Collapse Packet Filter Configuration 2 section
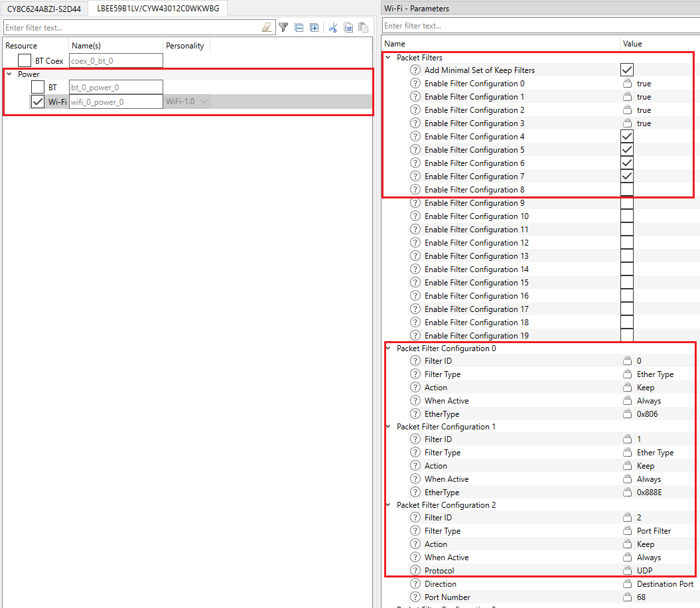The height and width of the screenshot is (608, 700). click(x=388, y=505)
